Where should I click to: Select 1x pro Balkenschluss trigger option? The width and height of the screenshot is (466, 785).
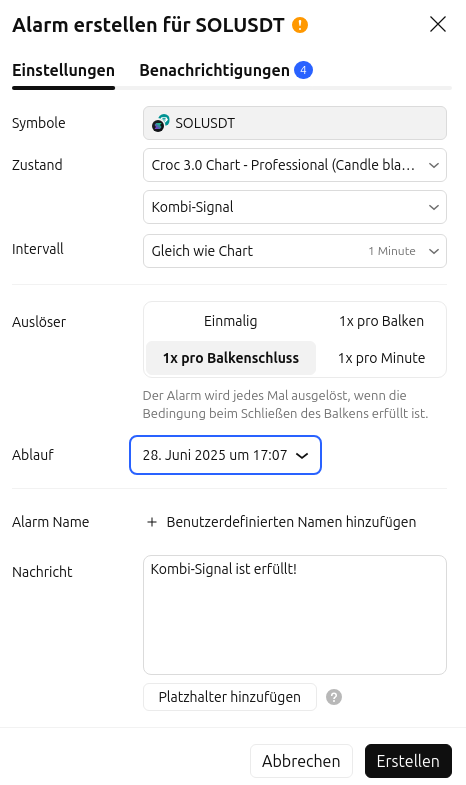click(x=231, y=358)
